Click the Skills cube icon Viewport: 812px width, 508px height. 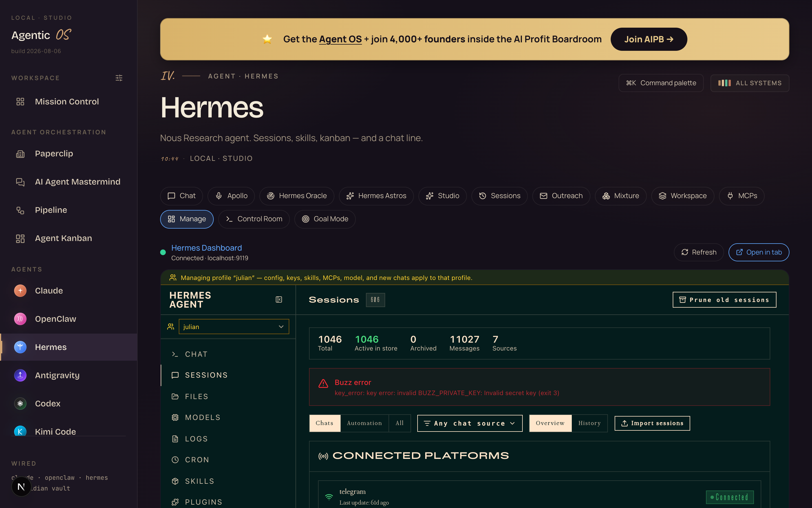tap(175, 481)
